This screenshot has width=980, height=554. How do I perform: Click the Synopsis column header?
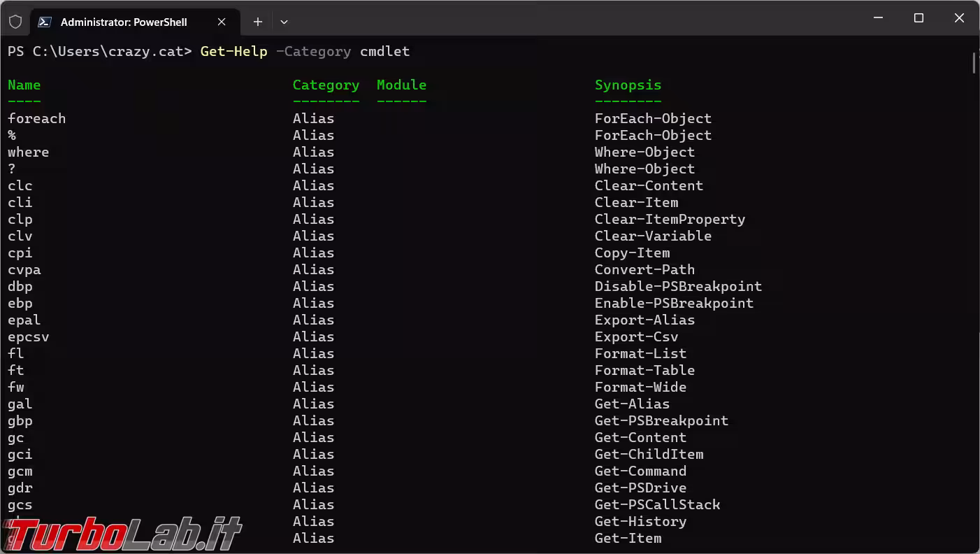point(628,85)
